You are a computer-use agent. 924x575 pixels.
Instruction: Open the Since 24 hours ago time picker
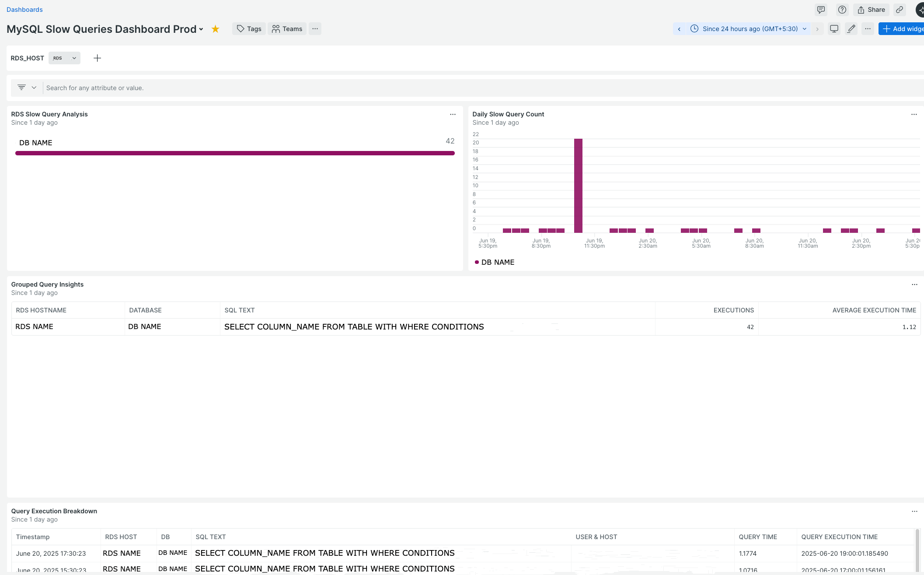(x=748, y=29)
